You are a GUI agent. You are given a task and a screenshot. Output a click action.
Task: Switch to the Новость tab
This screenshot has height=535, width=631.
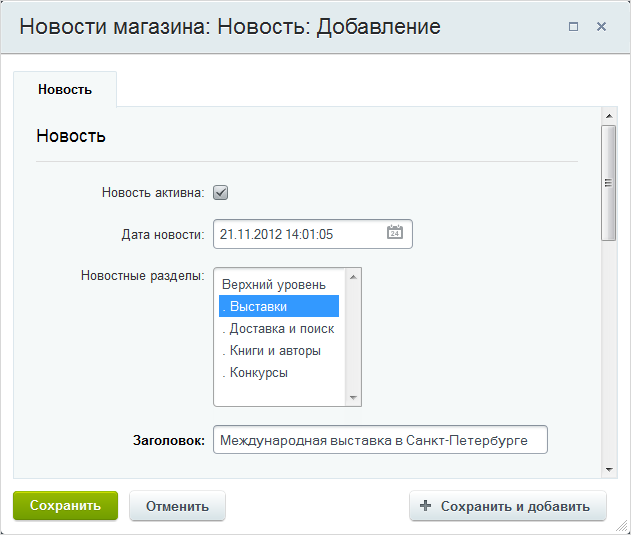(x=65, y=89)
